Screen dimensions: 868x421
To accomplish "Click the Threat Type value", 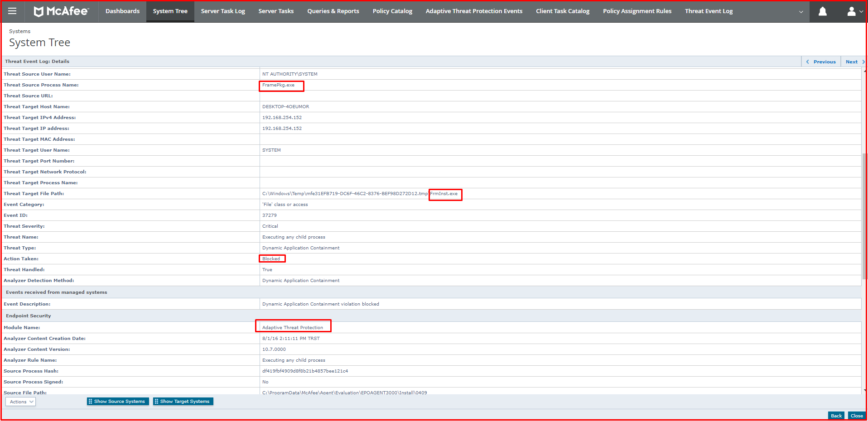I will pyautogui.click(x=301, y=248).
